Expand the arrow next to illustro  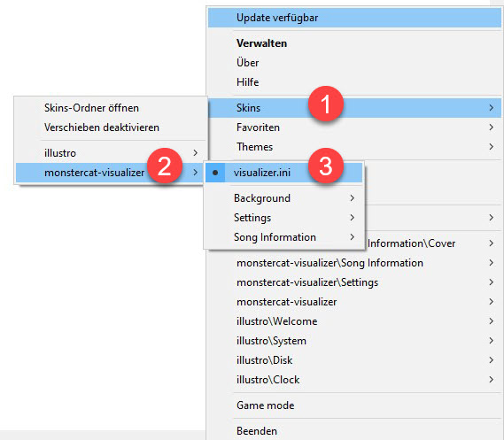[x=196, y=153]
